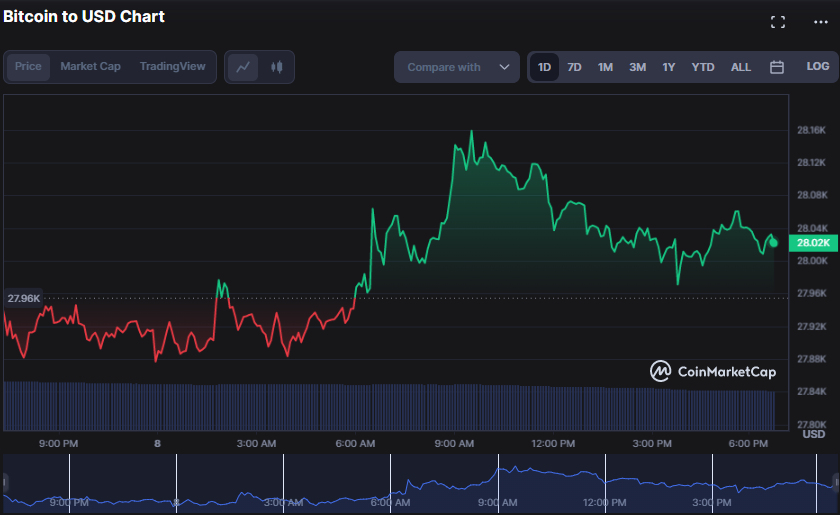Click the Bitcoin to USD Chart title

tap(84, 17)
